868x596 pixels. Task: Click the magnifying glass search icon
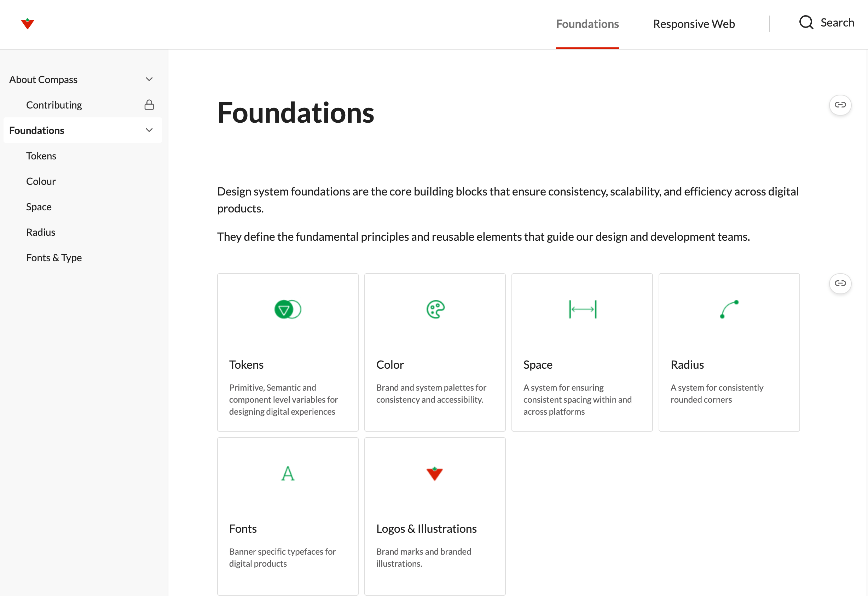point(806,22)
